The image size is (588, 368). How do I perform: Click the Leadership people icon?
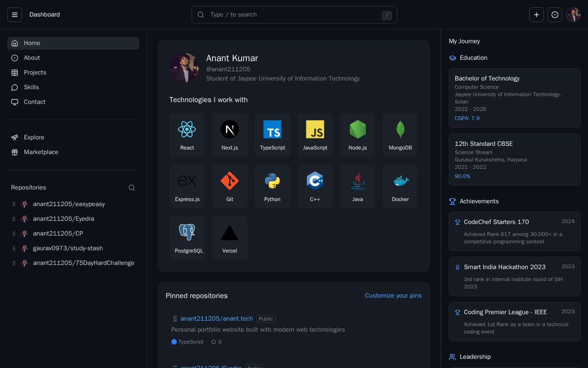[x=452, y=357]
